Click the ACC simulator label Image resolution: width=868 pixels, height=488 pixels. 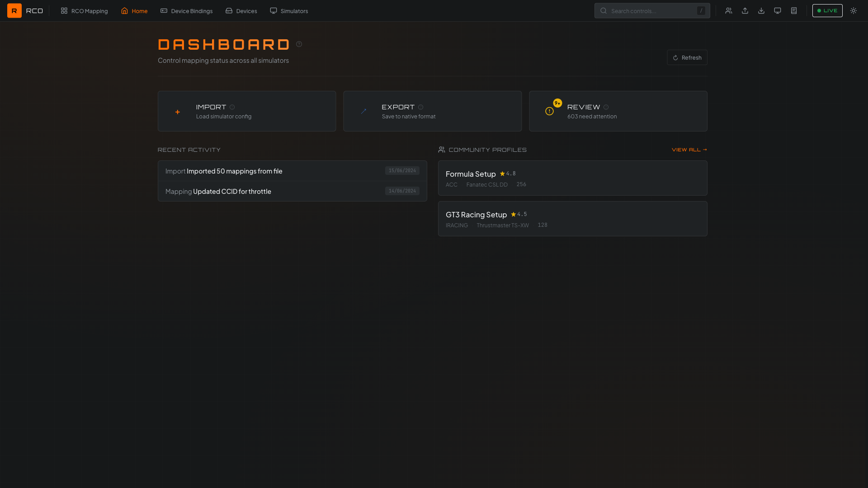[452, 185]
